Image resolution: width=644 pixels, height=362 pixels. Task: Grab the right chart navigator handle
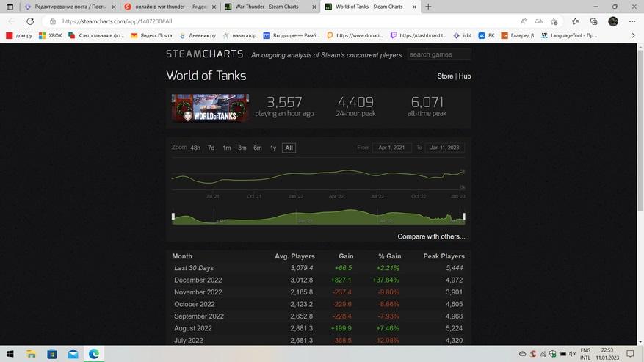click(464, 217)
